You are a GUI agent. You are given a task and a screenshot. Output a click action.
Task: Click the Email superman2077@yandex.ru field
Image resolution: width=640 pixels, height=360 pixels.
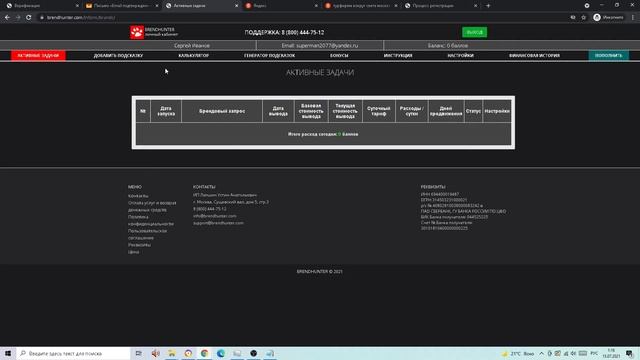coord(320,46)
